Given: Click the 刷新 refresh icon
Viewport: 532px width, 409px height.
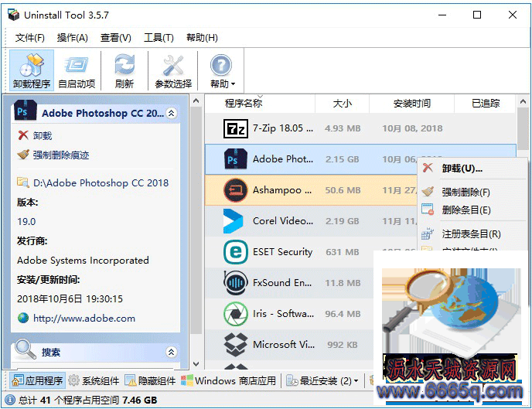Looking at the screenshot, I should click(124, 64).
